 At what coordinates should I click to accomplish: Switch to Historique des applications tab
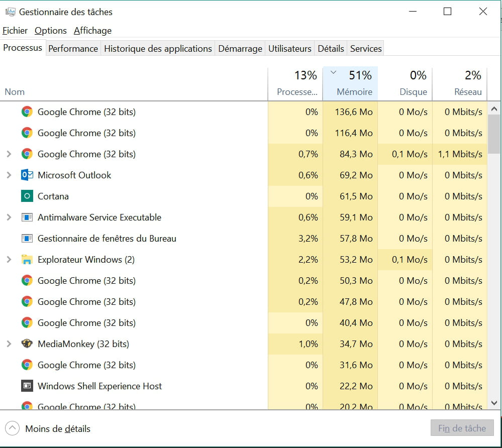tap(158, 49)
